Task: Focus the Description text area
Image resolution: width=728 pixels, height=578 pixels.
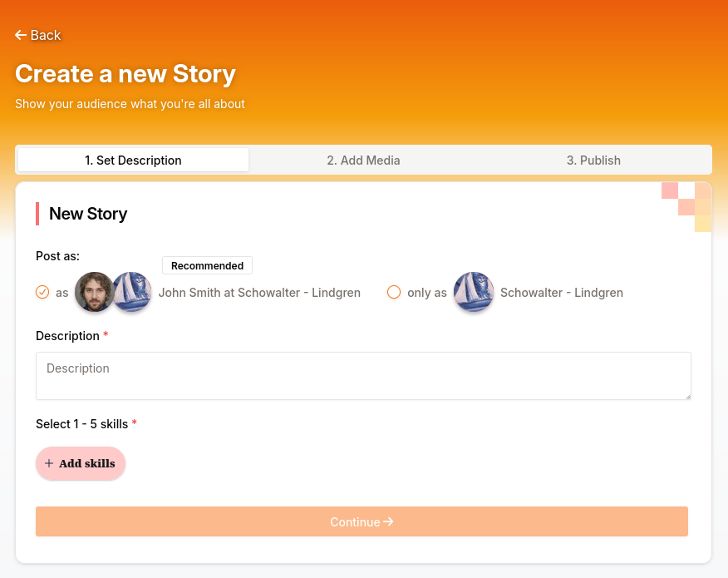Action: (363, 376)
